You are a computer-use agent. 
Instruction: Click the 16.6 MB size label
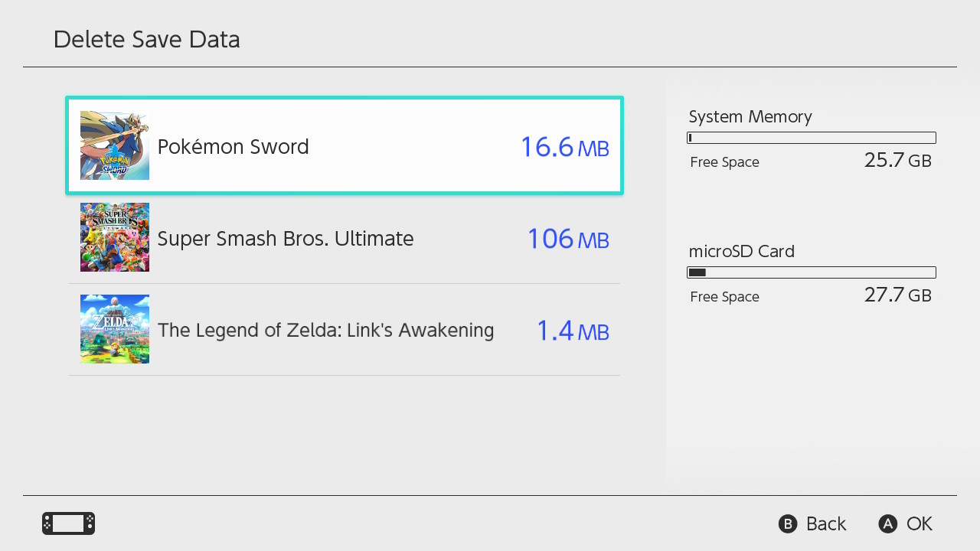(x=564, y=146)
